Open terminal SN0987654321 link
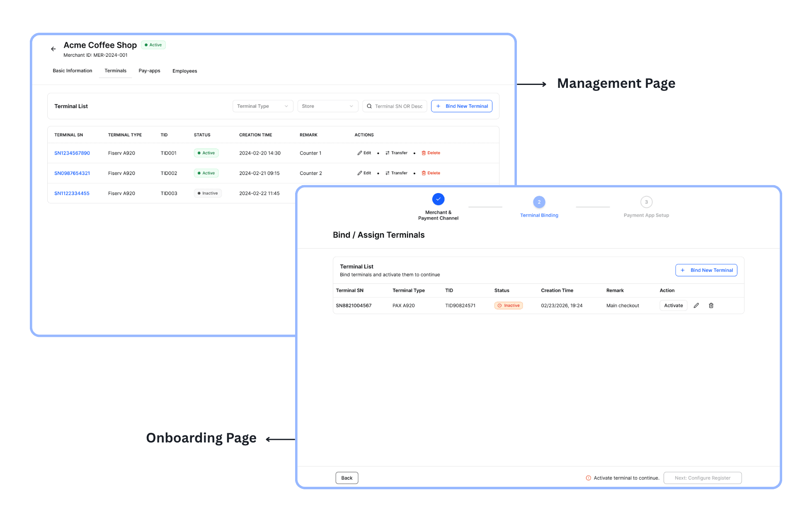 pyautogui.click(x=72, y=173)
